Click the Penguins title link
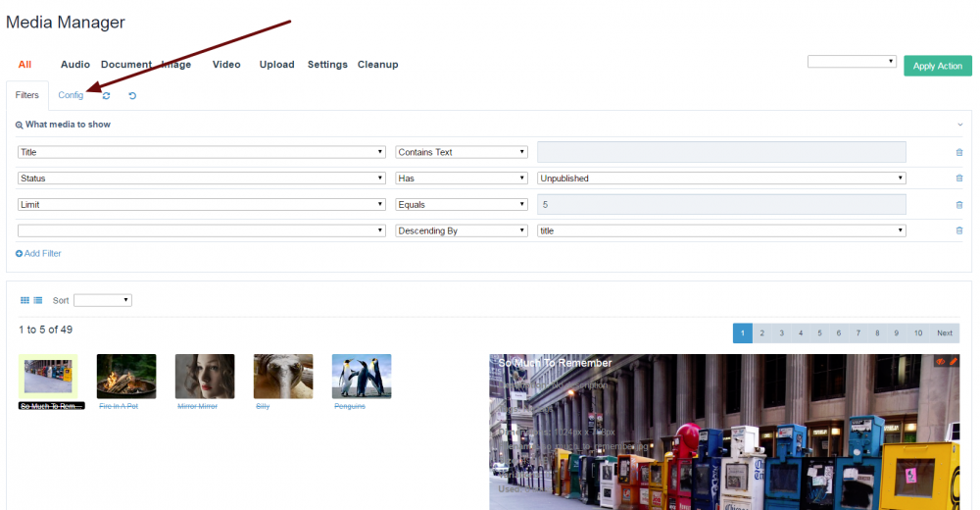The image size is (980, 510). pyautogui.click(x=350, y=406)
